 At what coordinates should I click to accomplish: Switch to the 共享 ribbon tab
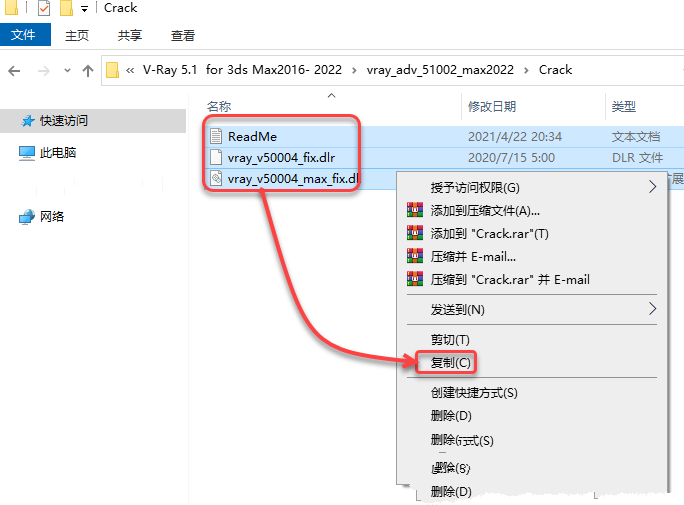coord(130,35)
